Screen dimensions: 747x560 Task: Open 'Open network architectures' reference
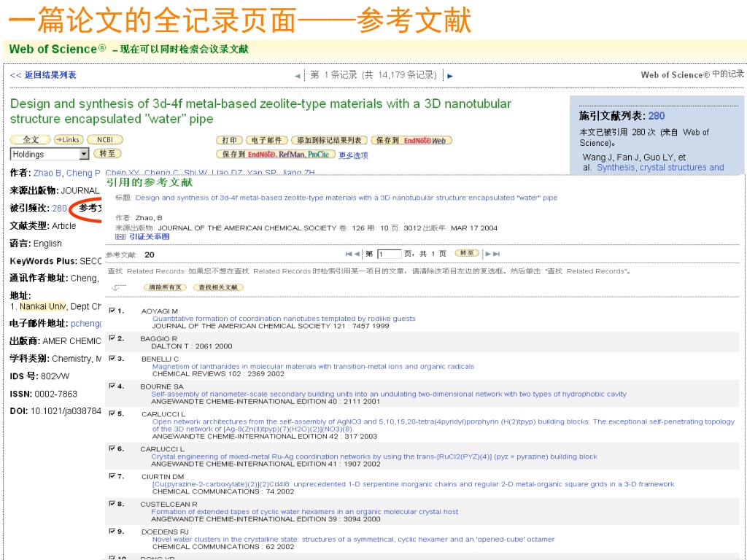click(x=443, y=425)
